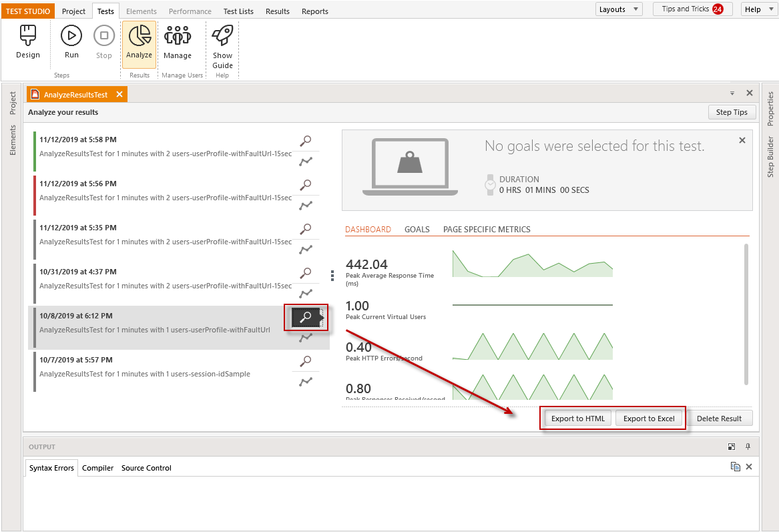Select the DASHBOARD tab
The width and height of the screenshot is (779, 532).
(368, 229)
